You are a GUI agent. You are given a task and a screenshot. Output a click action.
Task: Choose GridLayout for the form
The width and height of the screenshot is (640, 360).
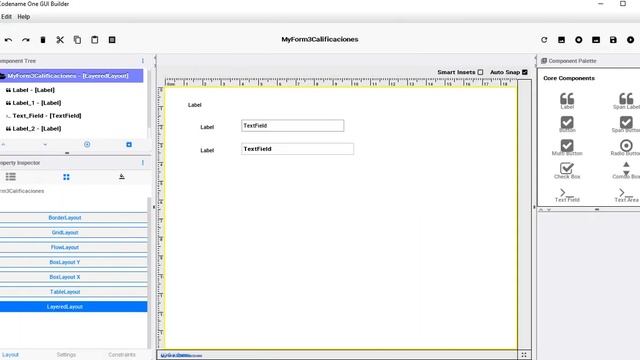coord(73,232)
